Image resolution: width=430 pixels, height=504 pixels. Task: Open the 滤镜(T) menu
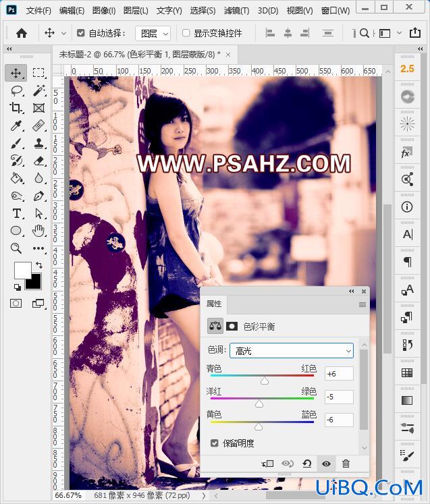click(236, 11)
